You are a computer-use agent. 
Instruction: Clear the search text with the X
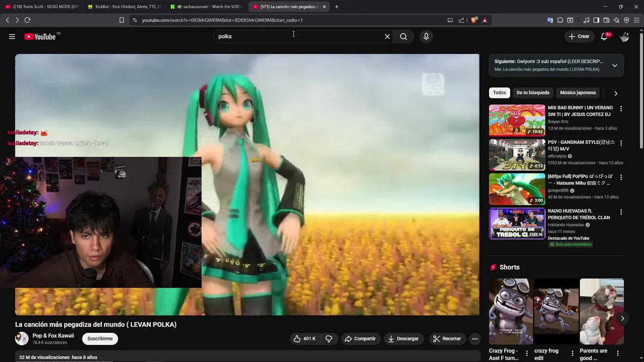click(x=387, y=36)
